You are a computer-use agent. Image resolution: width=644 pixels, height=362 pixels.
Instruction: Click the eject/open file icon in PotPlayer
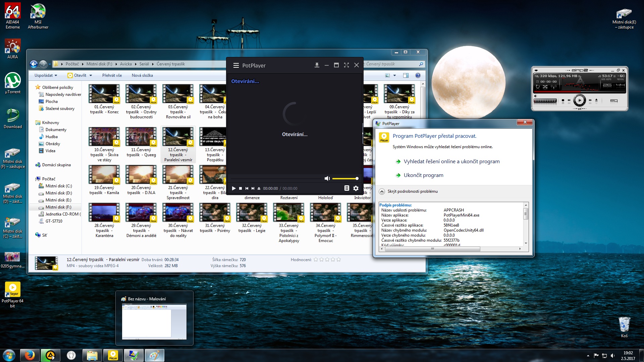259,188
